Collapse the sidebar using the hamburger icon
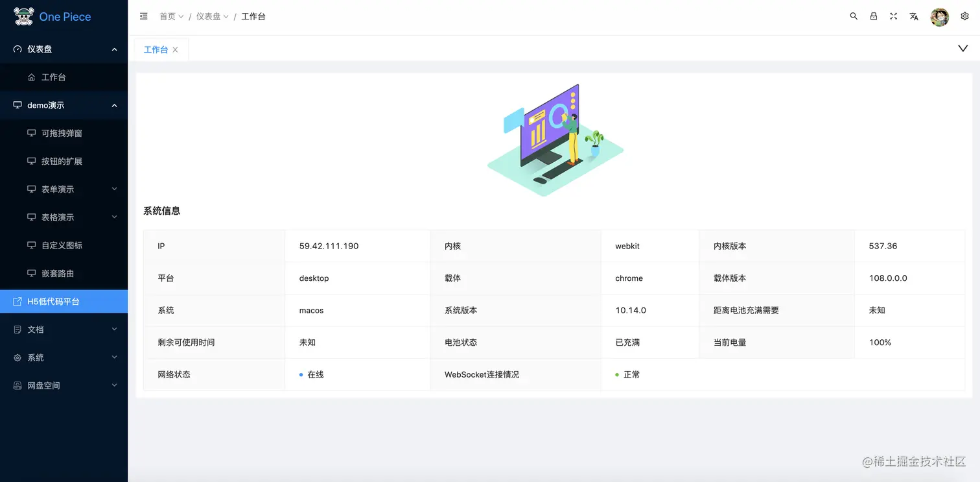 point(143,16)
